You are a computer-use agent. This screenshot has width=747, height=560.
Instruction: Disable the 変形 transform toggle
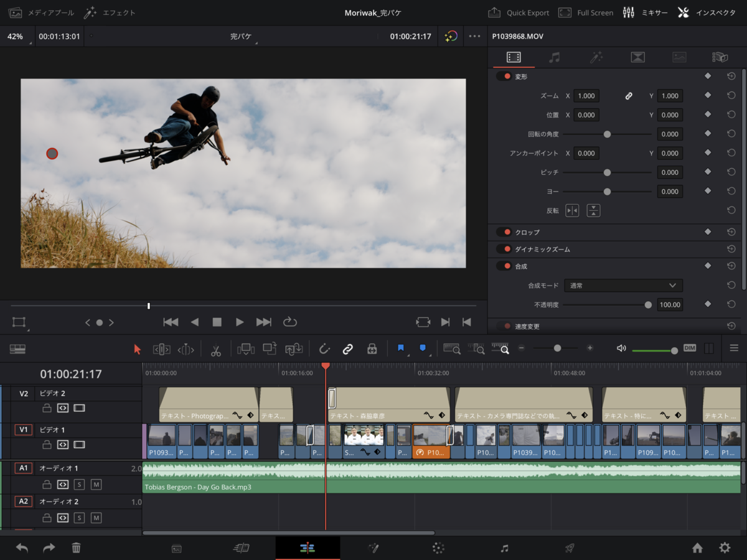coord(504,77)
